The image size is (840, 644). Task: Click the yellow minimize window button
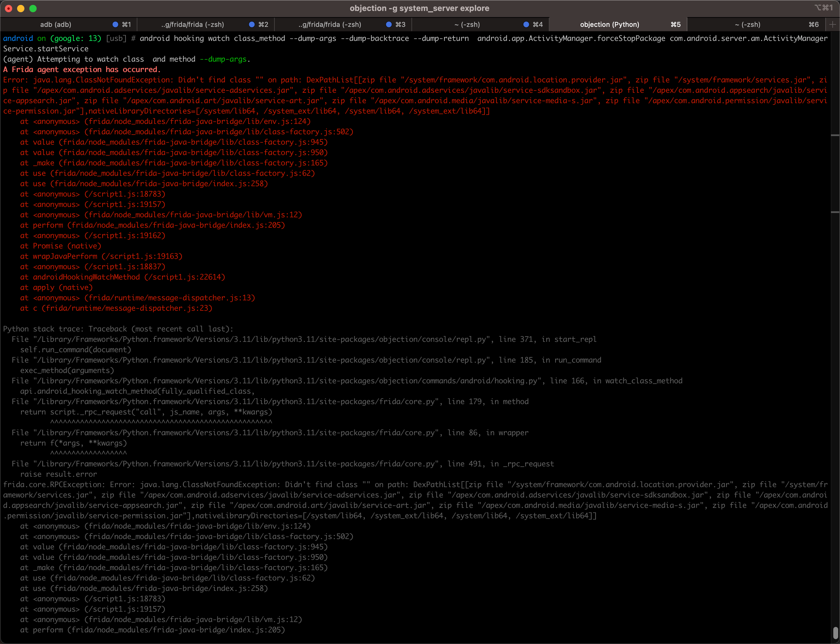pyautogui.click(x=21, y=9)
